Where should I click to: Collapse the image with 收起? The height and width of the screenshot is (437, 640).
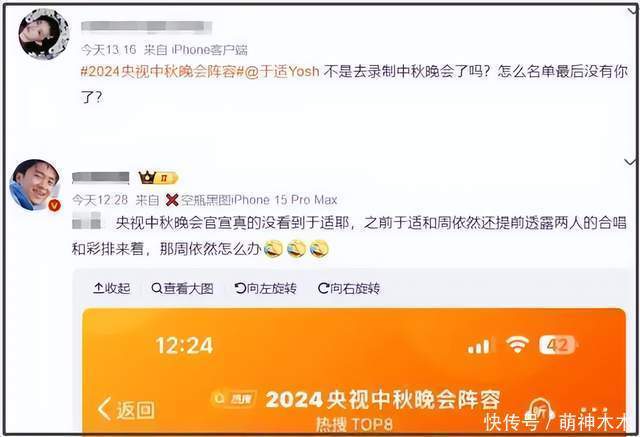112,288
